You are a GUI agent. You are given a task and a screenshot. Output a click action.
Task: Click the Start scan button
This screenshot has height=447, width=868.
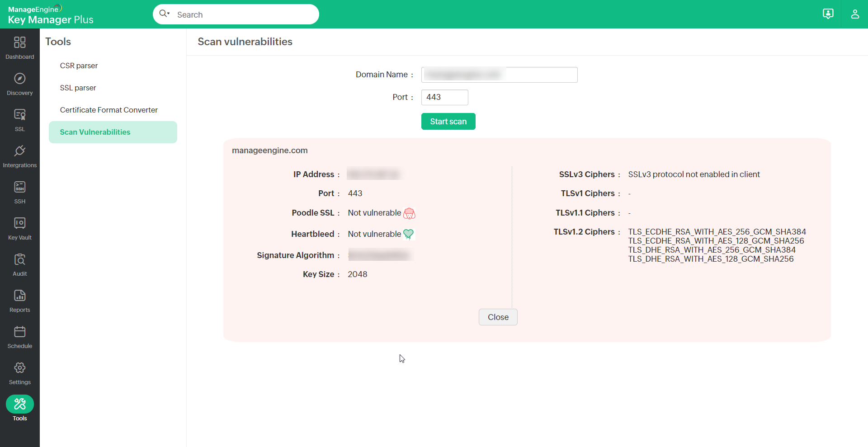coord(448,122)
